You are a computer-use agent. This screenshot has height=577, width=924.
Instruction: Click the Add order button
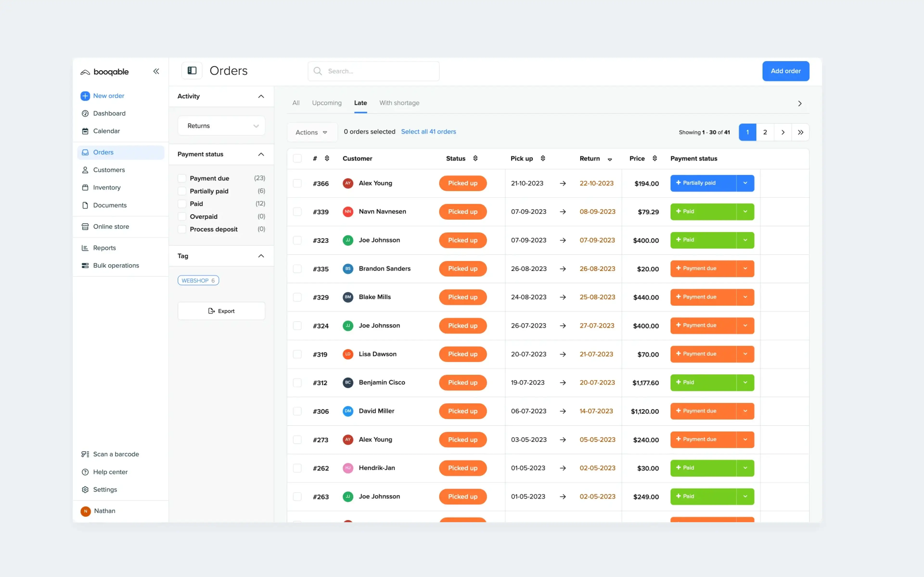click(785, 71)
